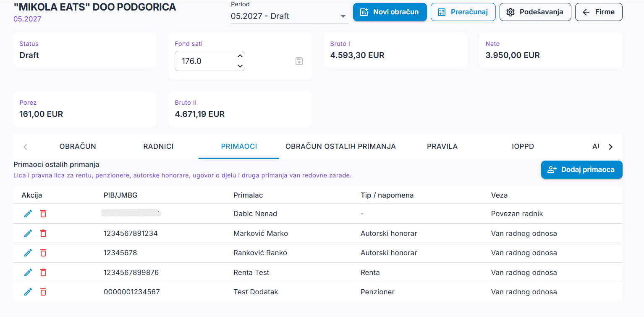The image size is (644, 317).
Task: Delete the Marković Marko recipient
Action: (43, 233)
